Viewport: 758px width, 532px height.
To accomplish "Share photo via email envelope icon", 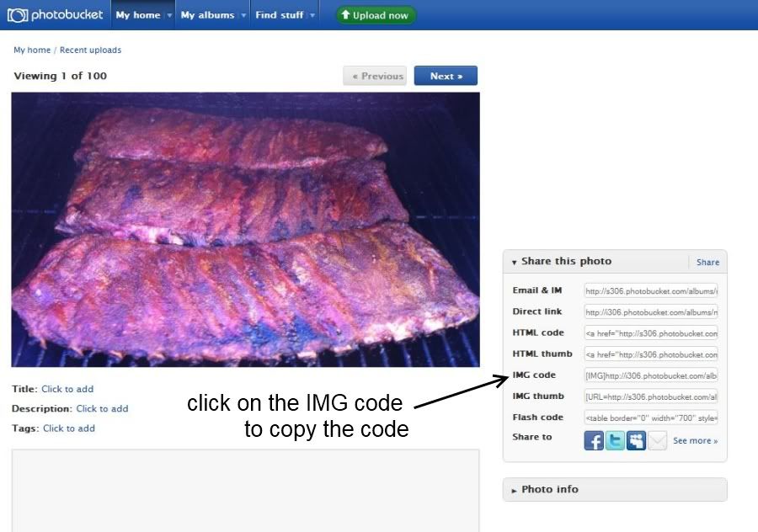I will point(658,440).
